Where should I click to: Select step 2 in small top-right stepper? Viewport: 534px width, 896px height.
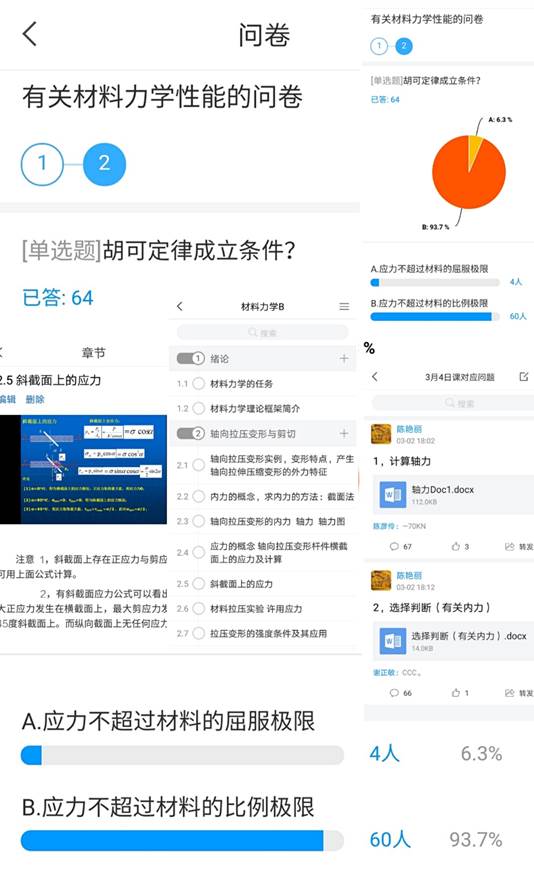(x=404, y=46)
